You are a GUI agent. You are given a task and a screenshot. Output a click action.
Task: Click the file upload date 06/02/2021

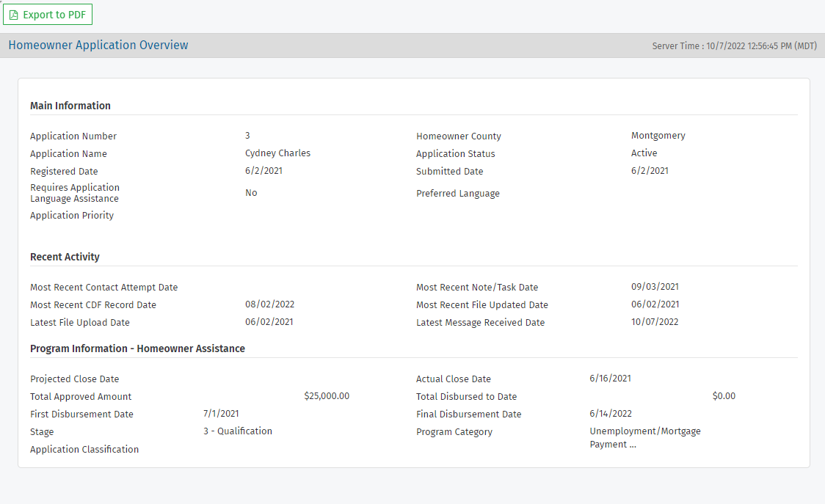pos(269,322)
